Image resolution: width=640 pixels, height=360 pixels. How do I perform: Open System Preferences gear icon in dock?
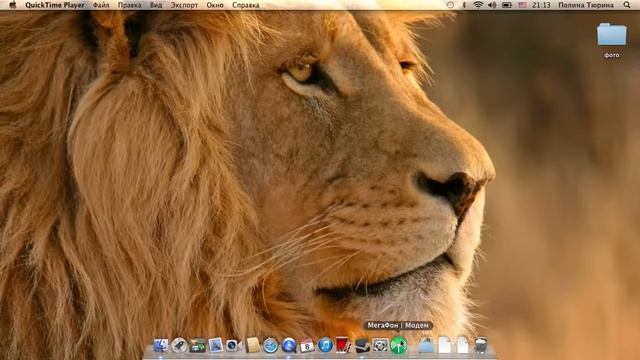pos(380,345)
